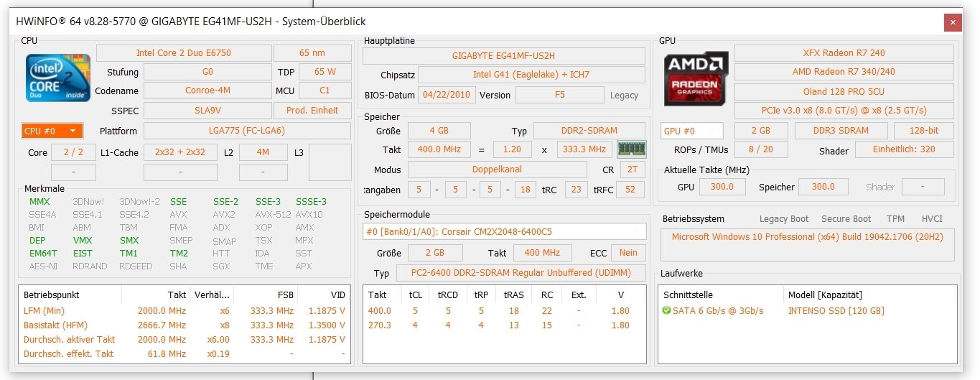Click the EM64T feature label

point(43,254)
